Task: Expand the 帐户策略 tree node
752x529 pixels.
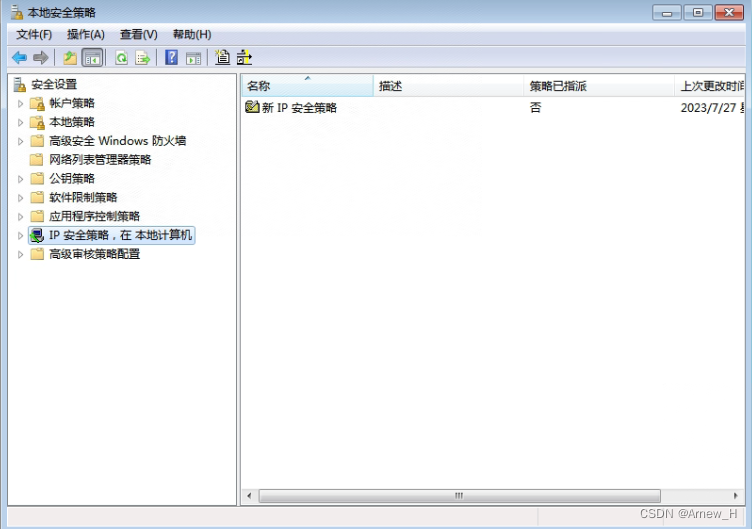Action: (x=20, y=104)
